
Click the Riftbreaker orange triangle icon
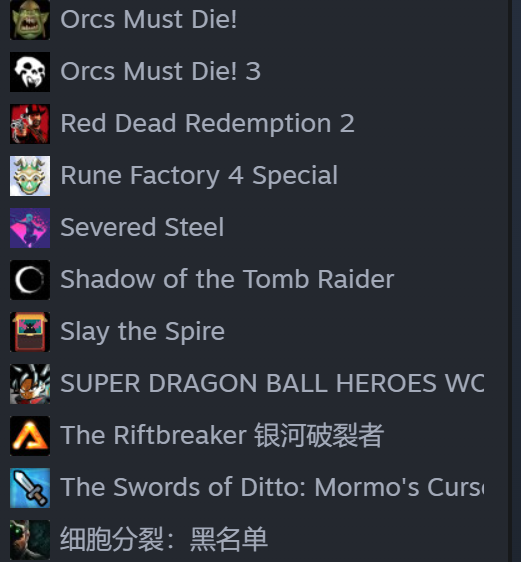pyautogui.click(x=30, y=435)
